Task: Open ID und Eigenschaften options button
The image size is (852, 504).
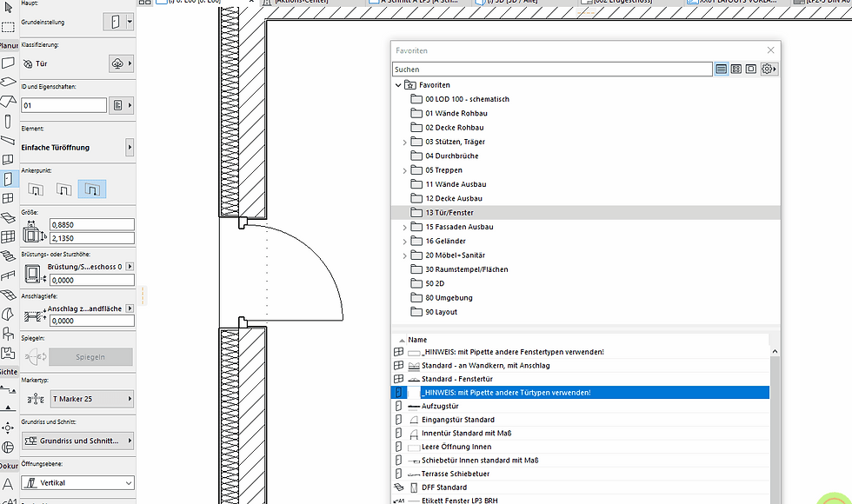Action: pyautogui.click(x=121, y=105)
